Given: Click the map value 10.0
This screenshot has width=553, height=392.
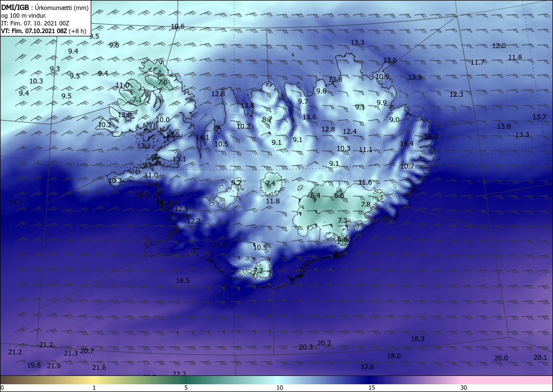Looking at the screenshot, I should (163, 120).
